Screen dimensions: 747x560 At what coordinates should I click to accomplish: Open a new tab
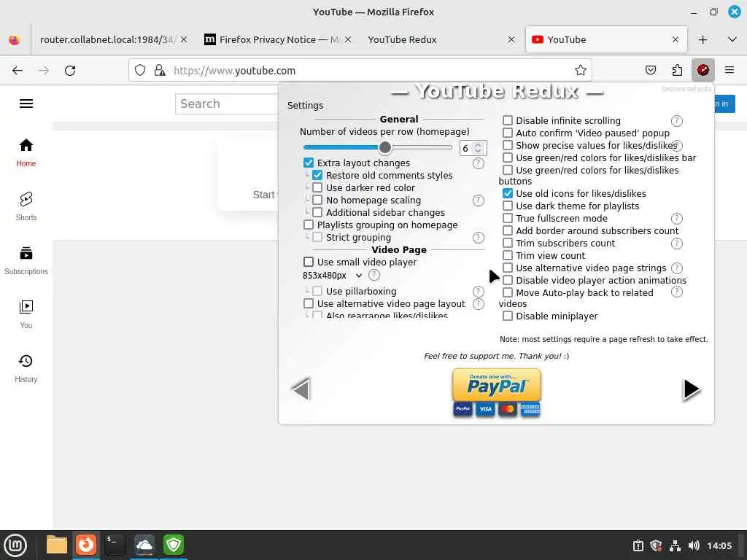(703, 39)
